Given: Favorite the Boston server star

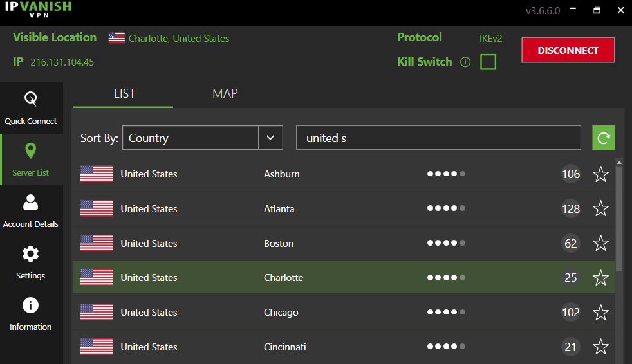Looking at the screenshot, I should pyautogui.click(x=600, y=243).
